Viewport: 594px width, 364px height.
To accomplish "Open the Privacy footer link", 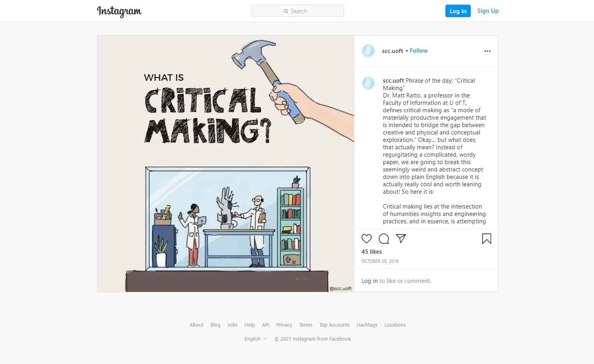I will tap(284, 325).
